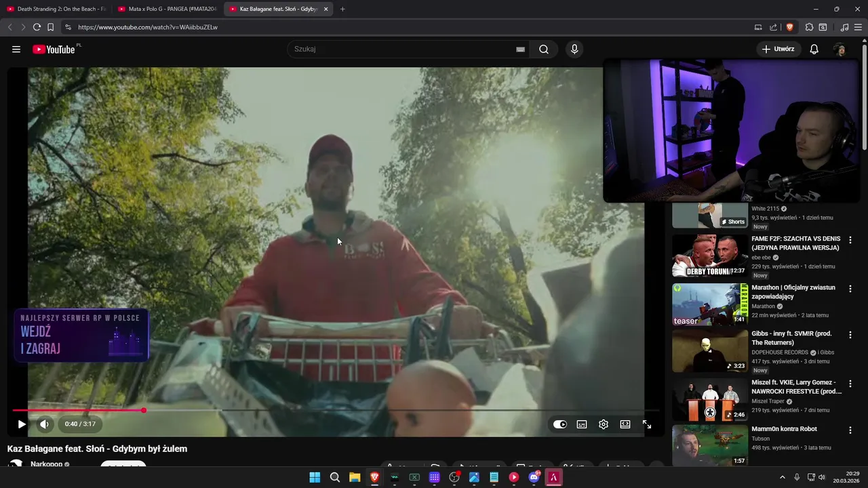
Task: Switch to the Mata x Polo G PANGEA tab
Action: [x=167, y=9]
